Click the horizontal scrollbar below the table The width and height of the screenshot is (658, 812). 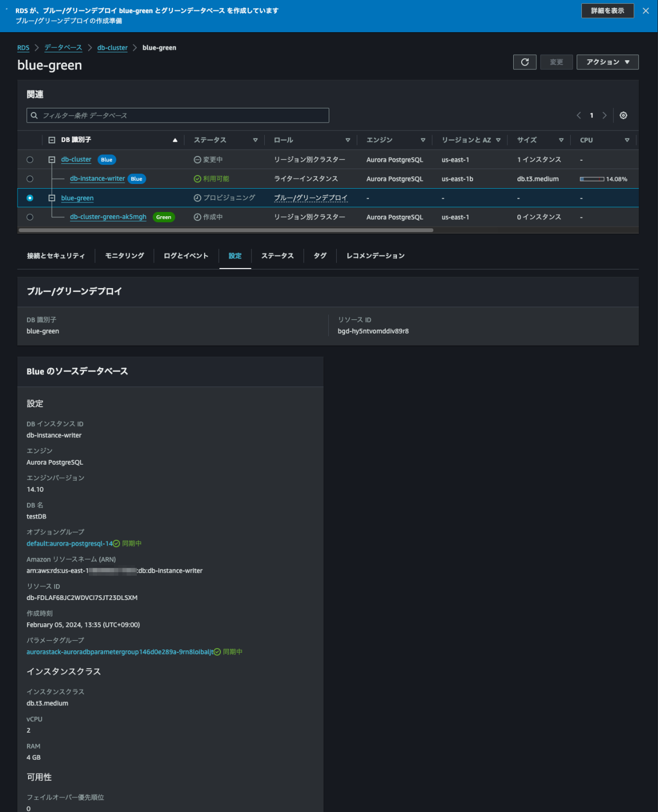227,229
